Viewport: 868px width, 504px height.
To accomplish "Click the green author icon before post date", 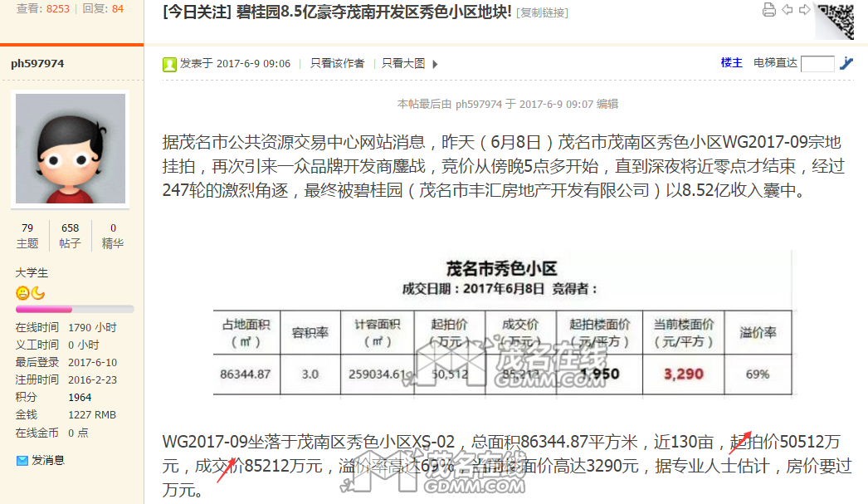I will coord(169,64).
